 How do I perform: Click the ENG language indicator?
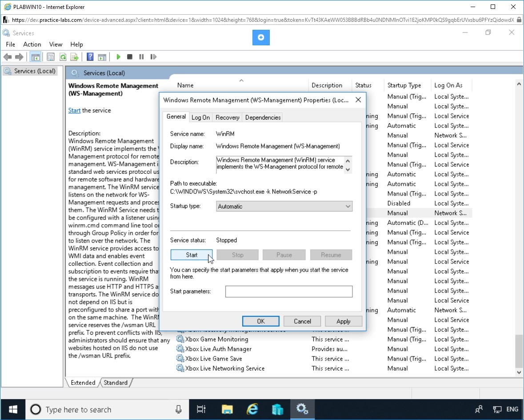512,409
